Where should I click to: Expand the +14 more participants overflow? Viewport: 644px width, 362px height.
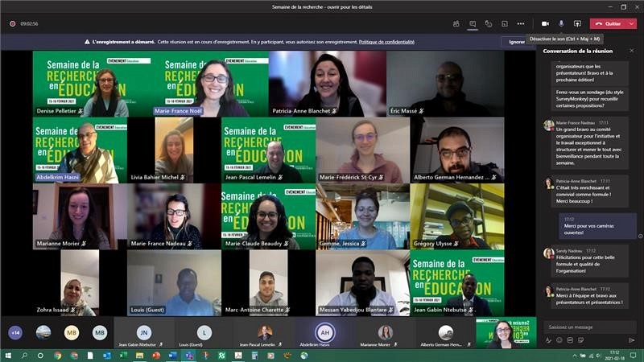pyautogui.click(x=15, y=332)
